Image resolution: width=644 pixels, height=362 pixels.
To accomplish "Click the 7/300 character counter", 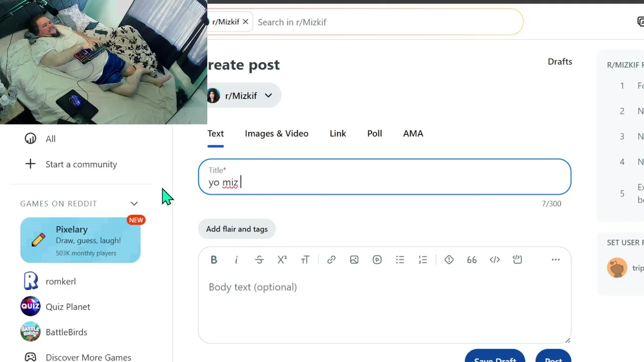I will click(551, 204).
